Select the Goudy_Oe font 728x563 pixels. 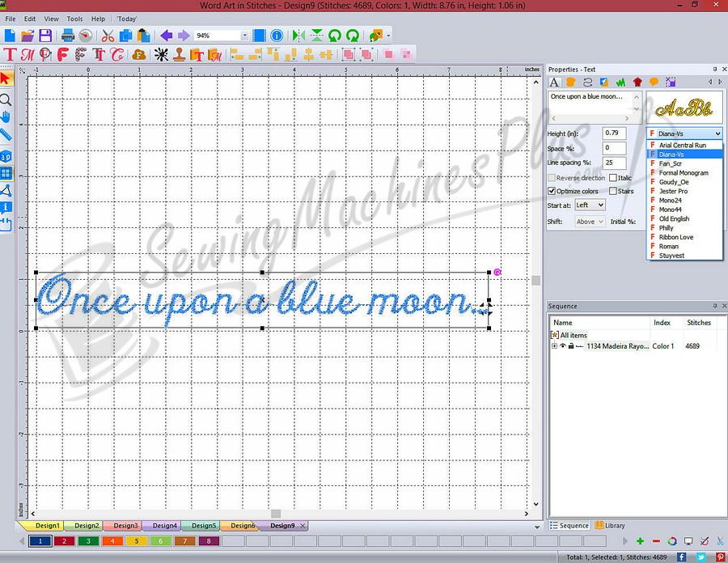click(672, 181)
